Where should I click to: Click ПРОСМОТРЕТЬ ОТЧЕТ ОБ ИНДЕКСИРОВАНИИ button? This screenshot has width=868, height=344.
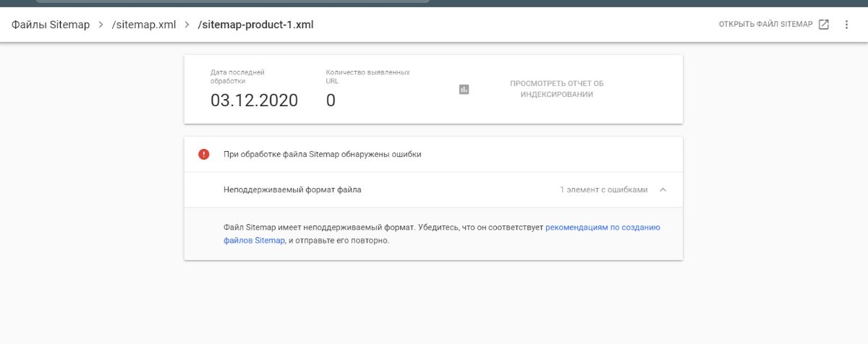(557, 89)
